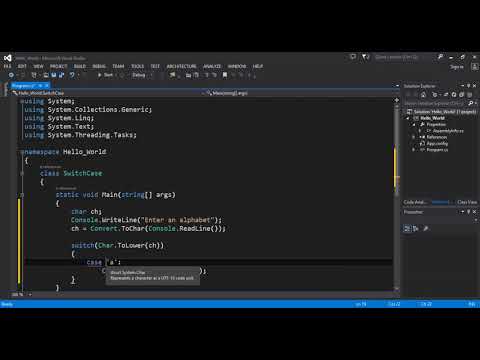Click the account picture icon beside Sign in
The height and width of the screenshot is (360, 480).
coord(475,67)
